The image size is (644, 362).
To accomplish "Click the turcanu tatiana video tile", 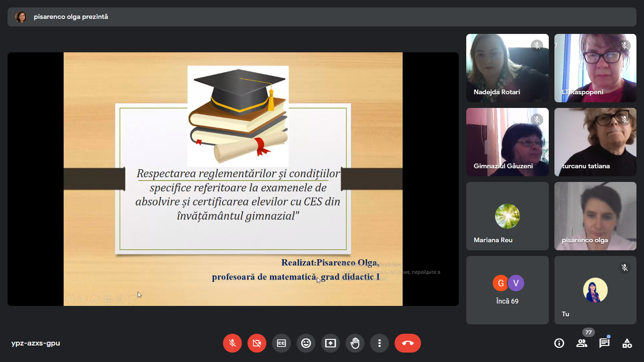I will pyautogui.click(x=595, y=142).
